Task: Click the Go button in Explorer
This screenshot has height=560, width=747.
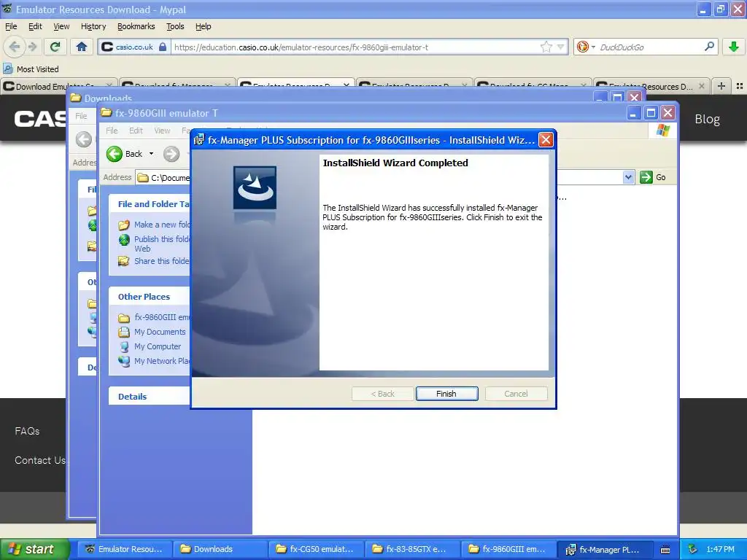Action: tap(654, 177)
